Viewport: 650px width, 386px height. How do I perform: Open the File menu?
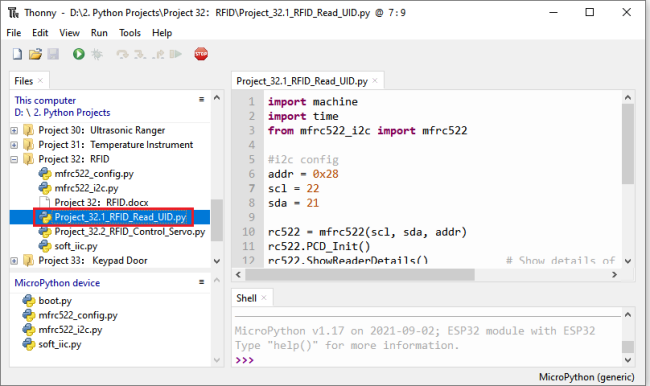tap(14, 33)
